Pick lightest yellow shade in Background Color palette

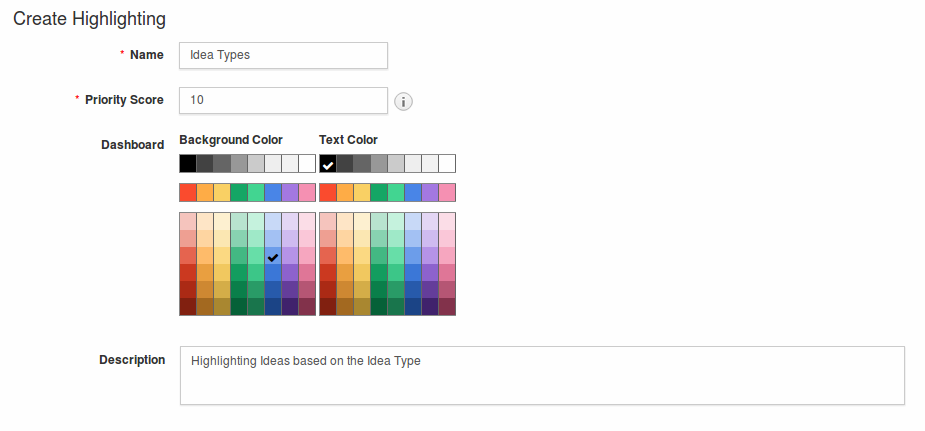pyautogui.click(x=222, y=221)
